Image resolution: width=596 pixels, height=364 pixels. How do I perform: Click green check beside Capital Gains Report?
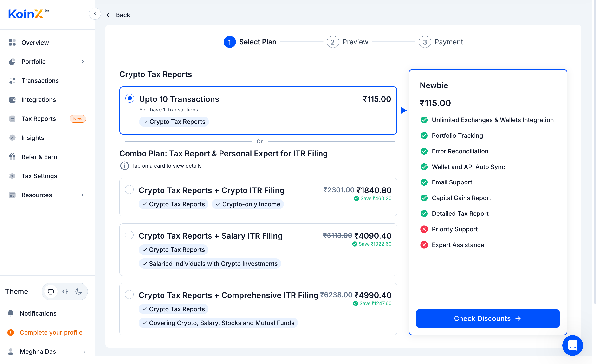[424, 198]
